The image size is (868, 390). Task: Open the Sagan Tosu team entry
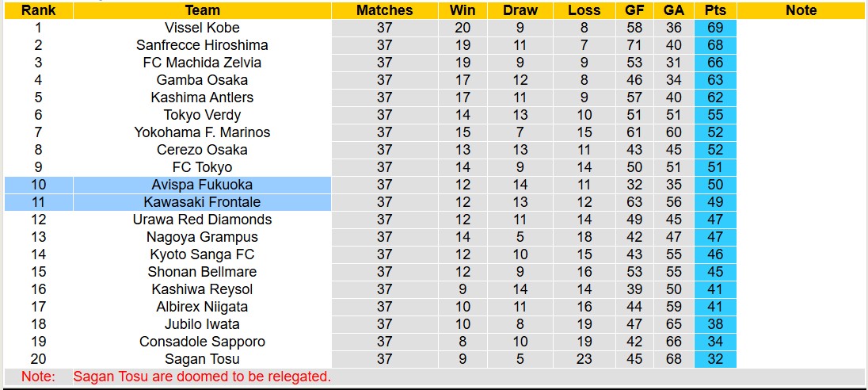[x=202, y=359]
